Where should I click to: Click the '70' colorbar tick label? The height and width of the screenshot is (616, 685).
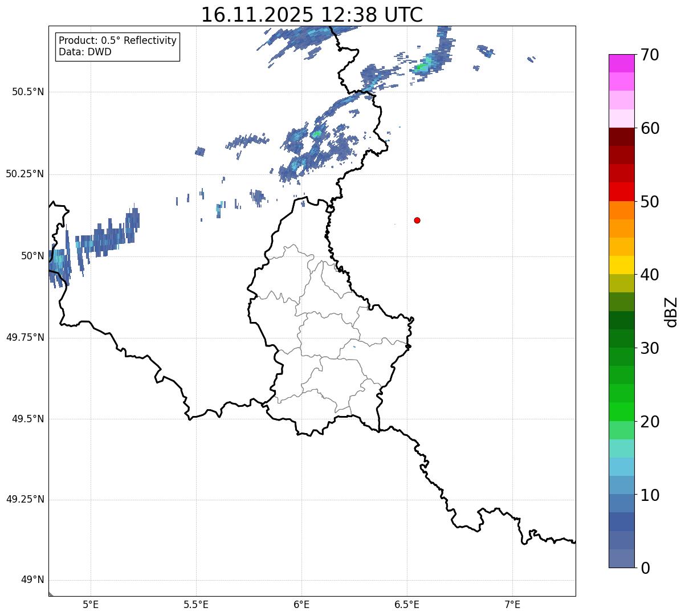[x=649, y=55]
